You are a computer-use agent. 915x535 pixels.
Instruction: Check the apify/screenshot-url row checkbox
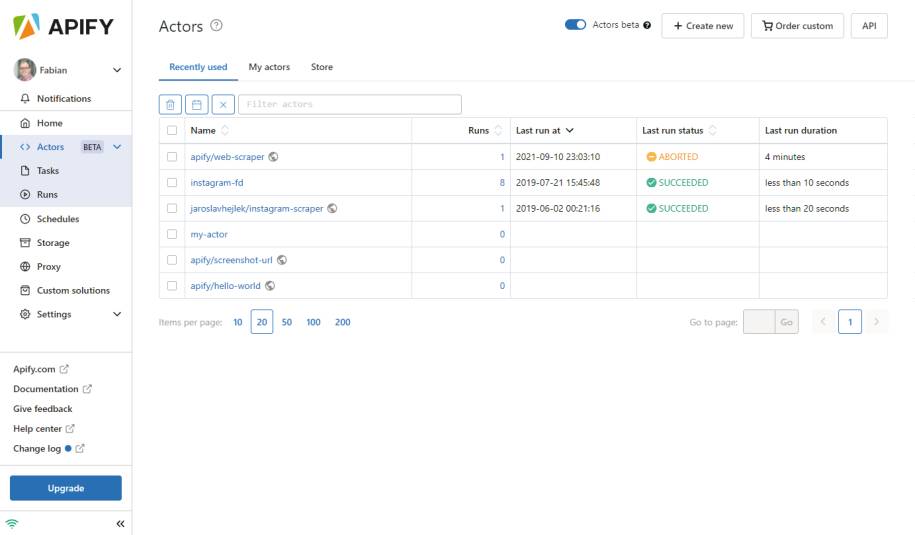pos(172,260)
